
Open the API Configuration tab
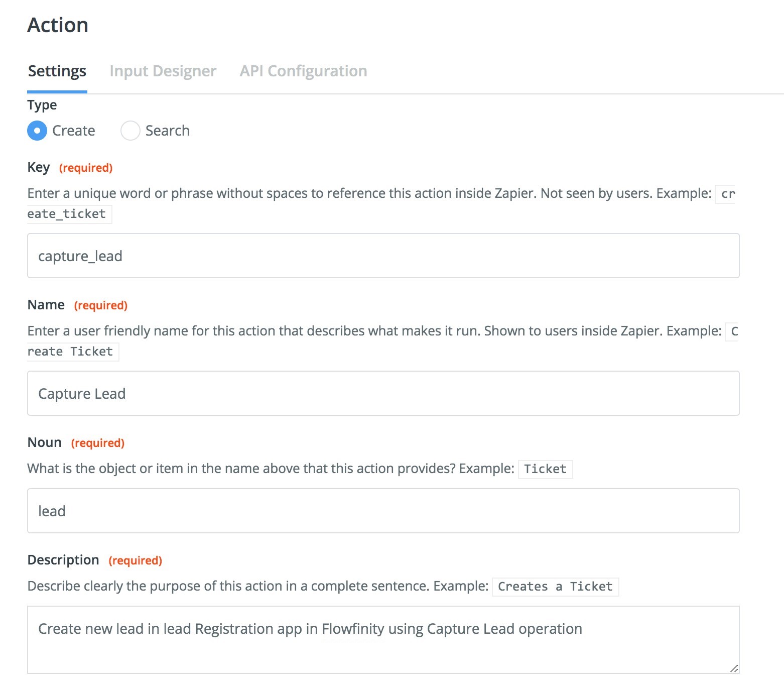click(303, 71)
